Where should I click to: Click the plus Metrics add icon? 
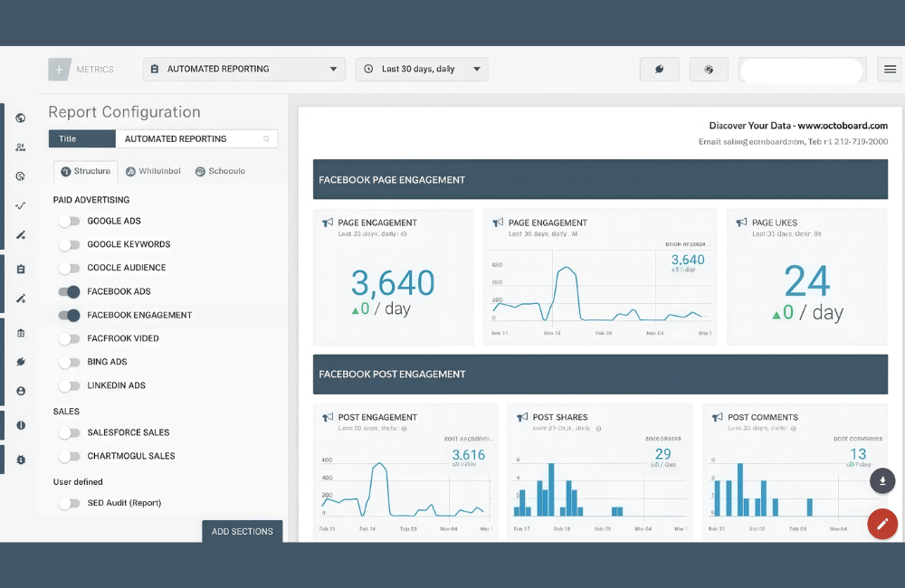coord(60,70)
